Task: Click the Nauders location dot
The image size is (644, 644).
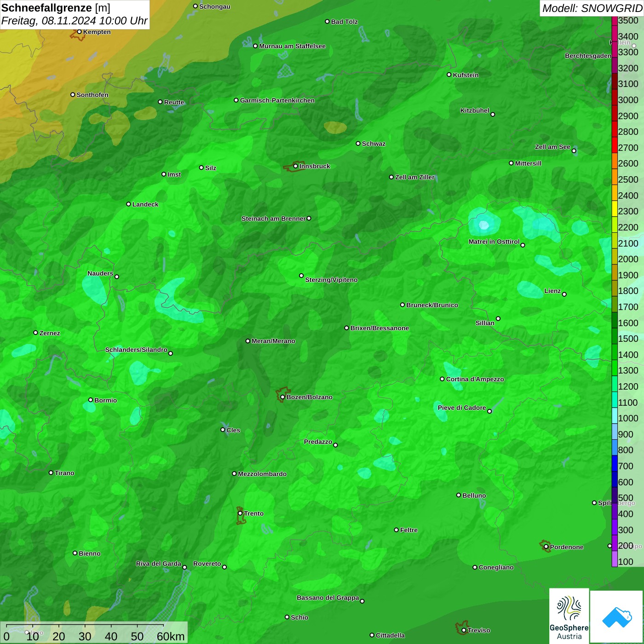Action: [x=117, y=276]
